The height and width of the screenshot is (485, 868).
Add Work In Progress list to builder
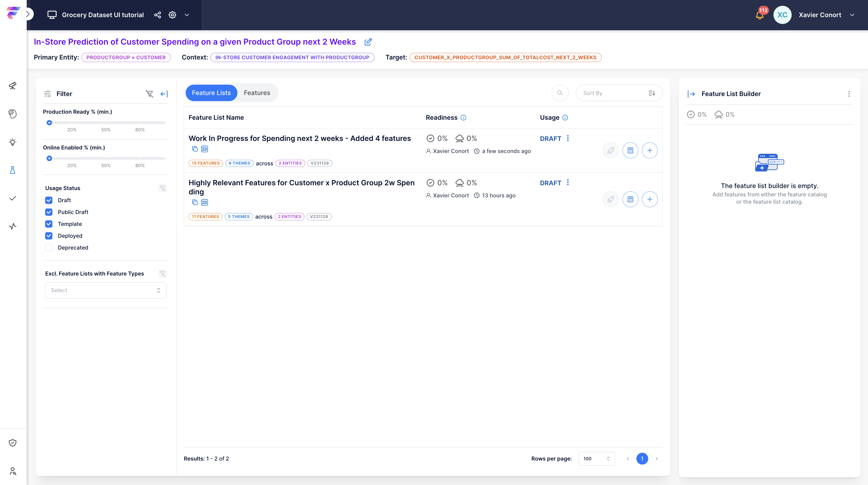(650, 150)
